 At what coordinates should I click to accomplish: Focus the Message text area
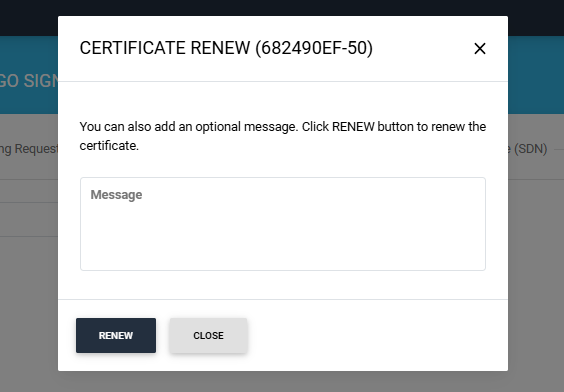(x=283, y=224)
